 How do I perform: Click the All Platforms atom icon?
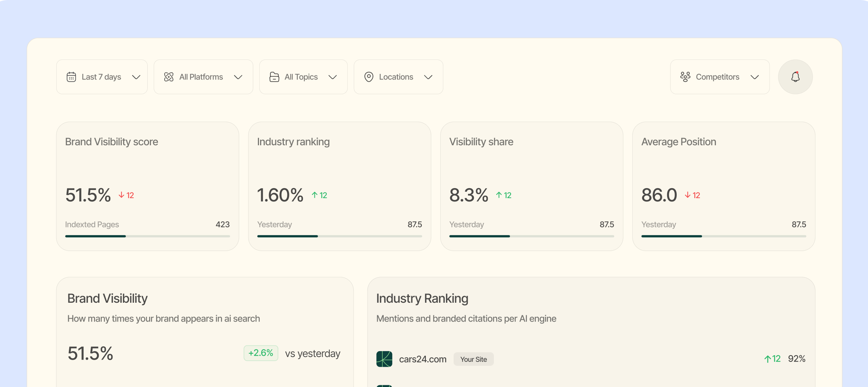tap(169, 77)
